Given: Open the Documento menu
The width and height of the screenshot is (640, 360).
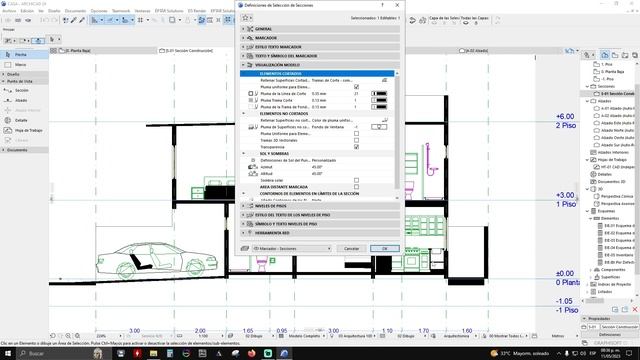Looking at the screenshot, I should [x=76, y=11].
